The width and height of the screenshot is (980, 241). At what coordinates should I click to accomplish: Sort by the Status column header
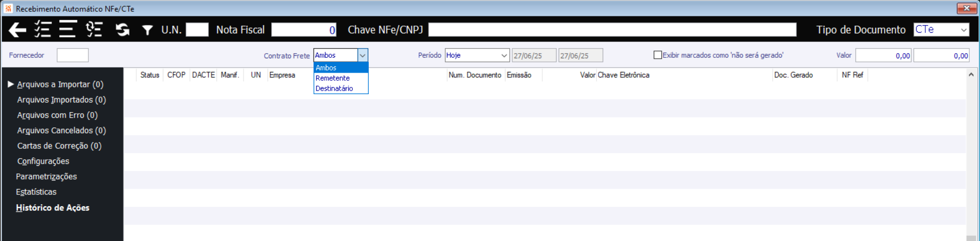click(x=150, y=75)
